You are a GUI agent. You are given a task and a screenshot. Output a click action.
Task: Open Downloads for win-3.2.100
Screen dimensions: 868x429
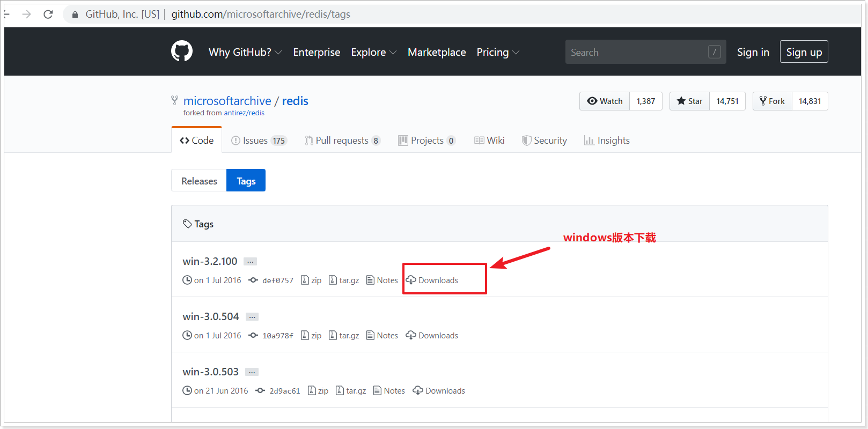click(432, 280)
